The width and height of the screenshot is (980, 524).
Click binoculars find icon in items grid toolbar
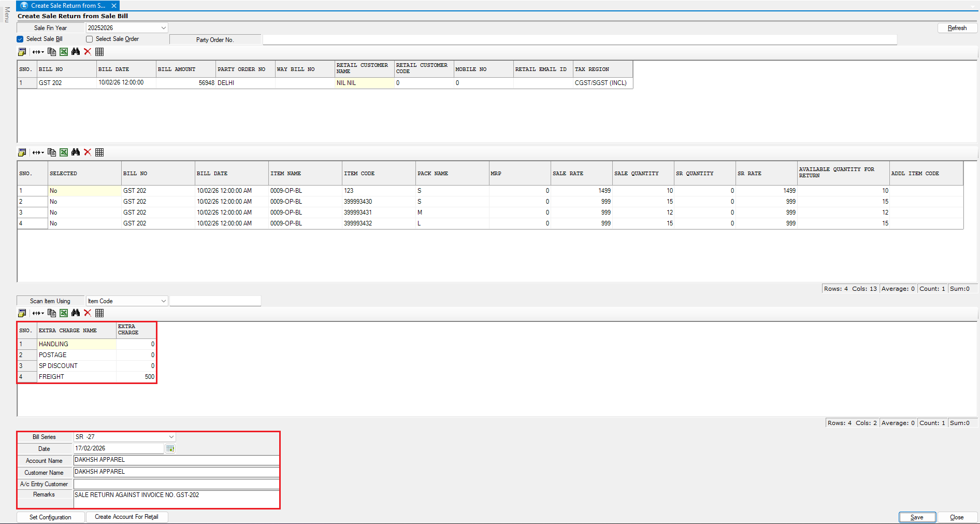click(76, 152)
